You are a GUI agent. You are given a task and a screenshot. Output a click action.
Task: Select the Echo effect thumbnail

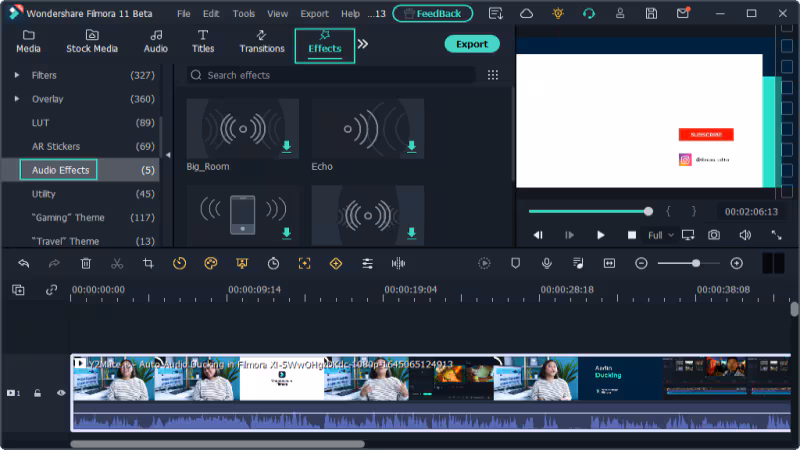point(367,129)
